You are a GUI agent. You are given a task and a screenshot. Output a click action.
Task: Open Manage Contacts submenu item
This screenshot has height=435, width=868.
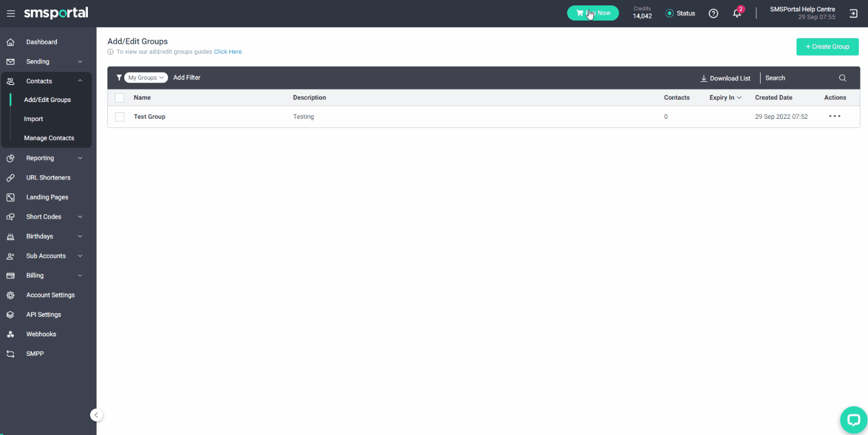point(49,138)
